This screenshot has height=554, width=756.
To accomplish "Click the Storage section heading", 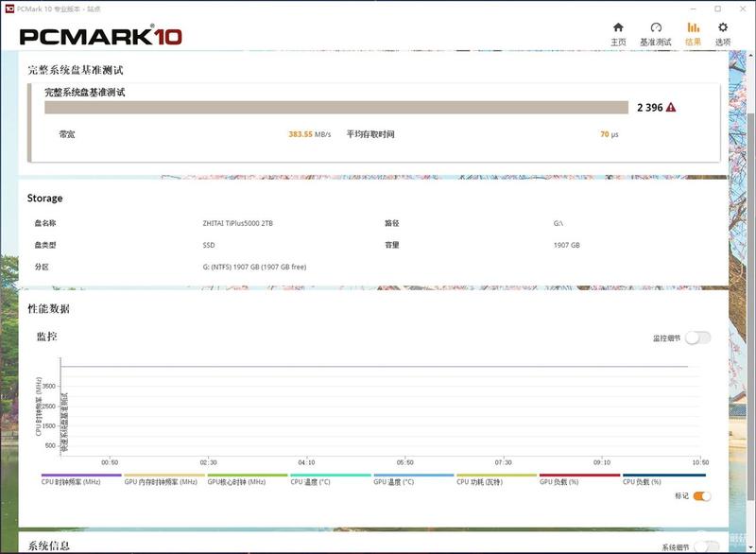I will tap(44, 199).
